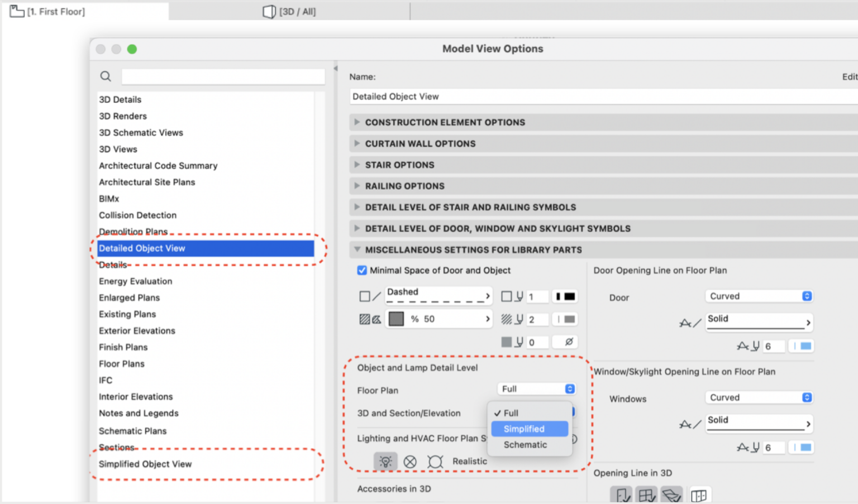858x504 pixels.
Task: Select the plain circle lamp symbol icon
Action: pyautogui.click(x=435, y=462)
